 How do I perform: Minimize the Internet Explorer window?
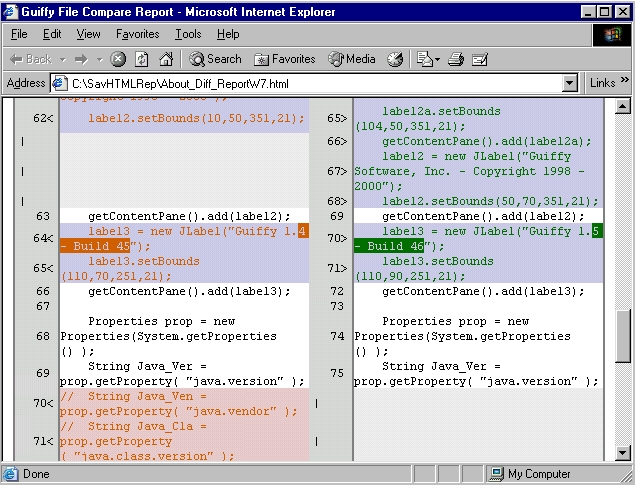[588, 12]
